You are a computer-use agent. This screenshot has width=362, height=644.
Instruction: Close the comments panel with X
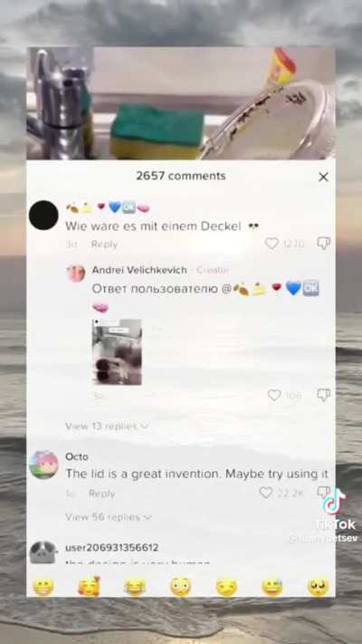click(x=323, y=177)
